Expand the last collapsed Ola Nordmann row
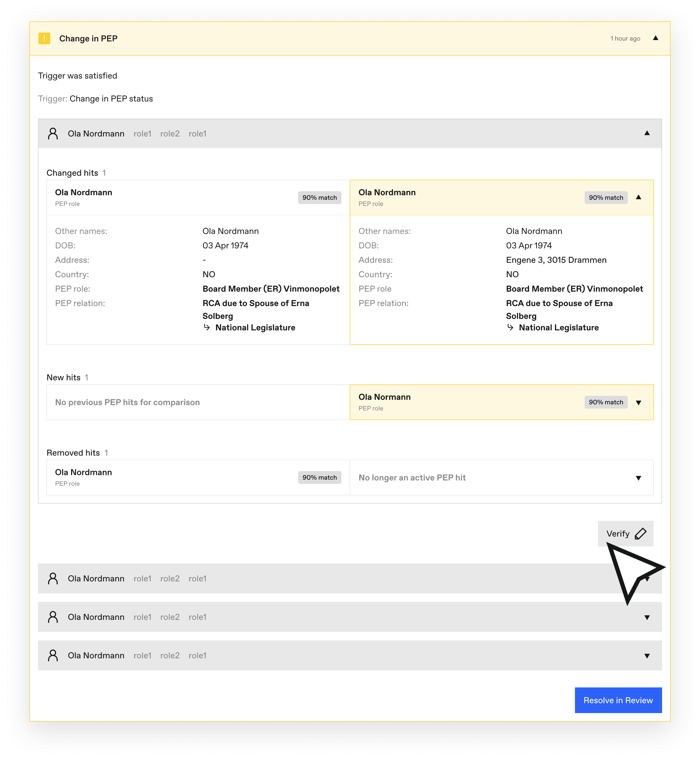The image size is (700, 759). click(x=647, y=656)
